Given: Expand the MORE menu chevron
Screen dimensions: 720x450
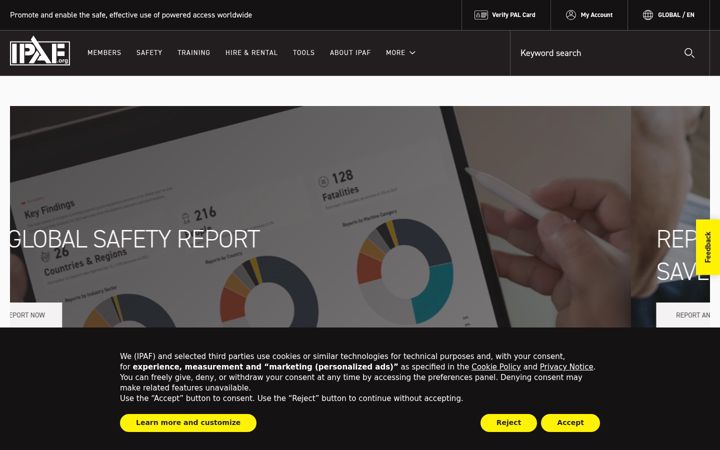Looking at the screenshot, I should point(412,53).
